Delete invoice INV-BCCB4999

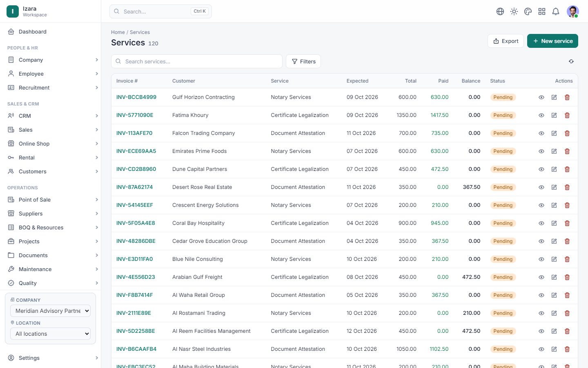click(567, 97)
